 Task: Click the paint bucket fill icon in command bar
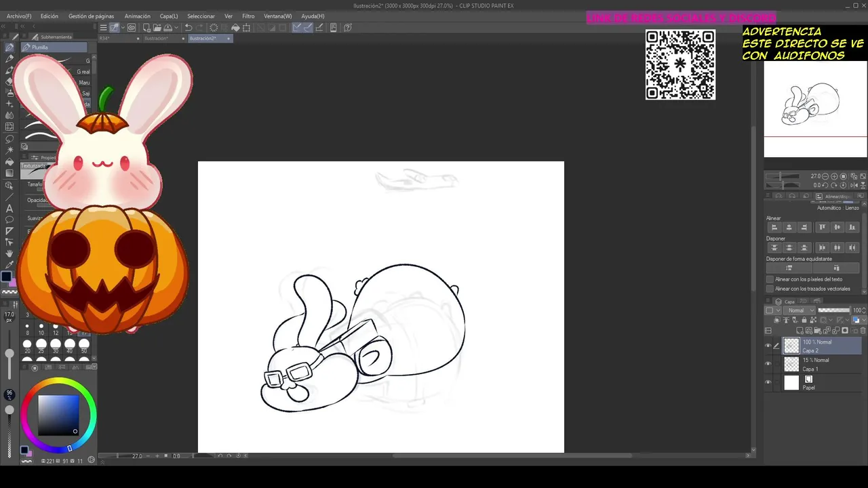coord(235,28)
